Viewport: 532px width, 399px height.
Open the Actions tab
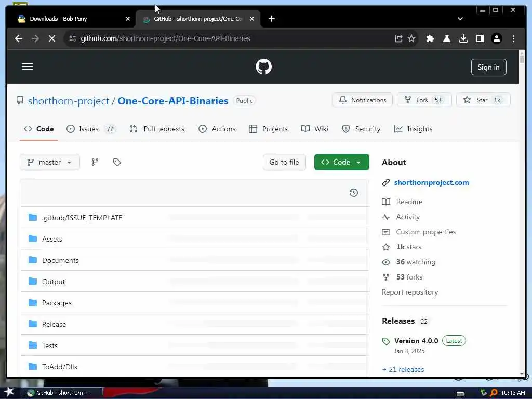click(x=217, y=129)
